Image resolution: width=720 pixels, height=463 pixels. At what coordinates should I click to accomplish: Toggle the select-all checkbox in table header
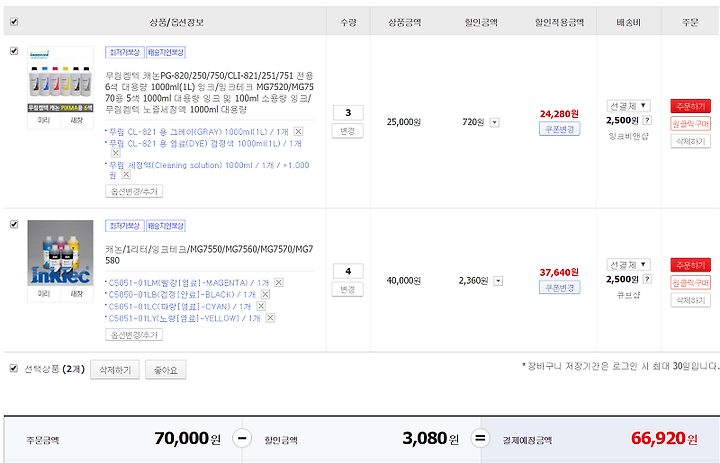(14, 22)
